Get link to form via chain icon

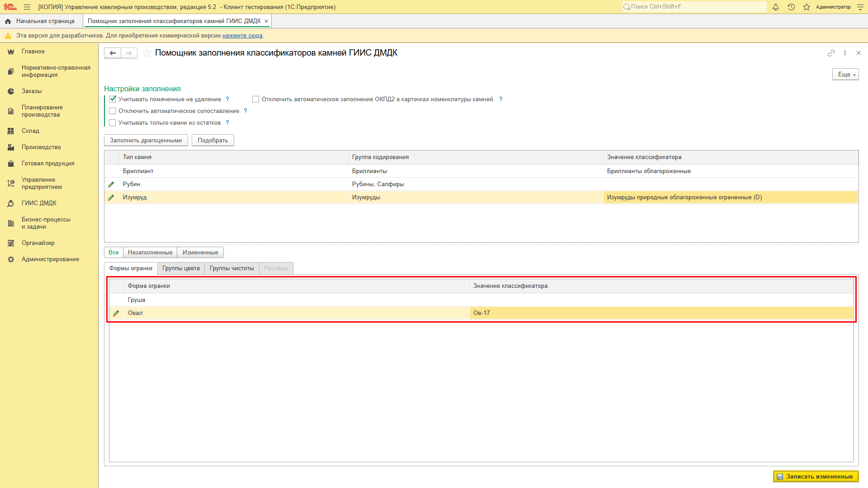click(x=831, y=53)
